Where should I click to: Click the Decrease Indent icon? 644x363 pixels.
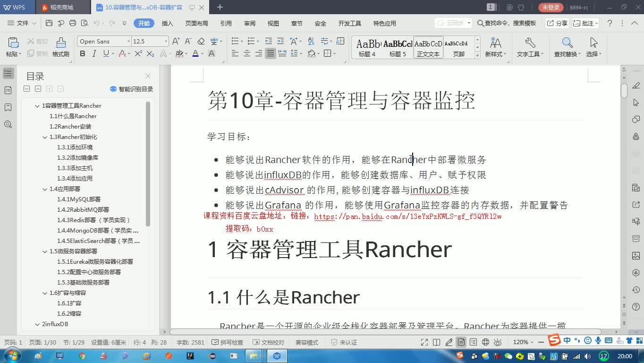[269, 41]
